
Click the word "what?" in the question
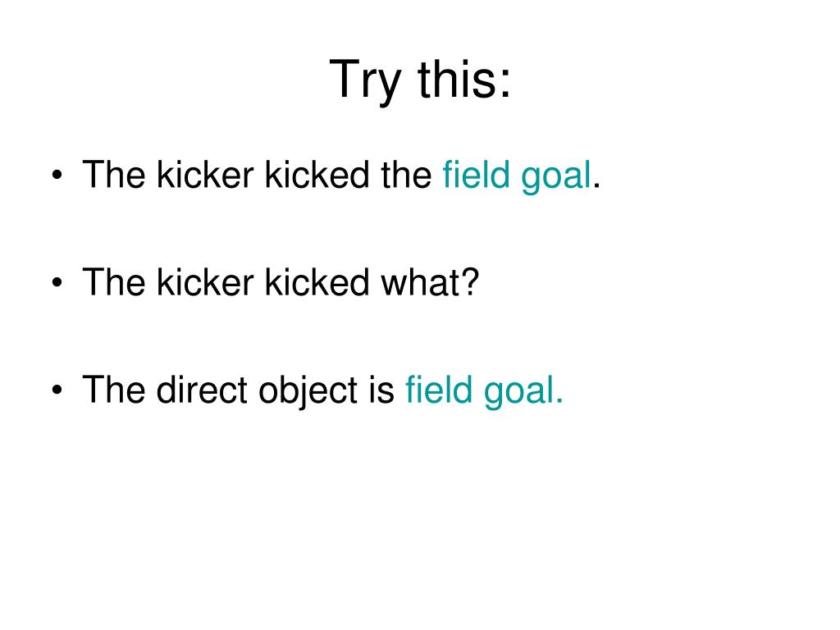point(430,282)
